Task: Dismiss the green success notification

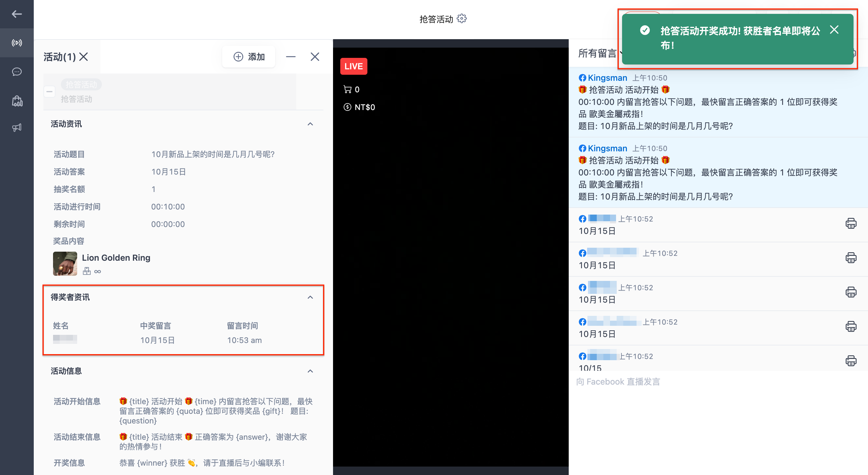Action: [834, 30]
